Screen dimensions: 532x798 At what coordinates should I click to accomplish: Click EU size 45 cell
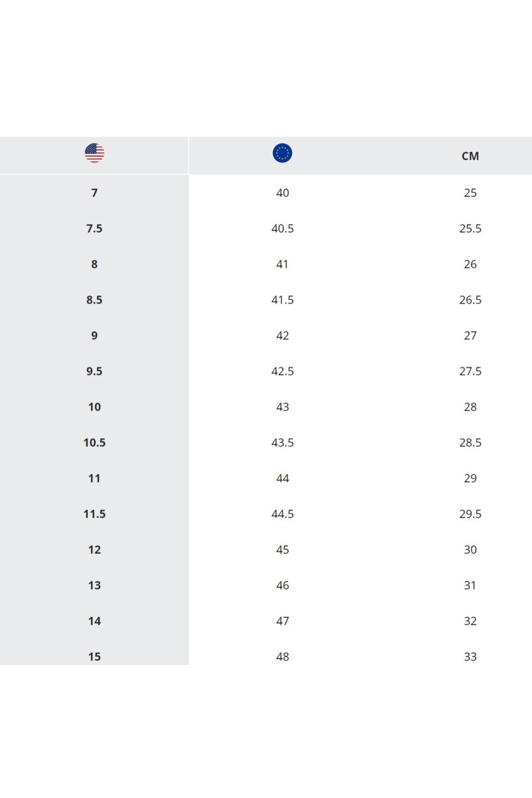pyautogui.click(x=282, y=550)
